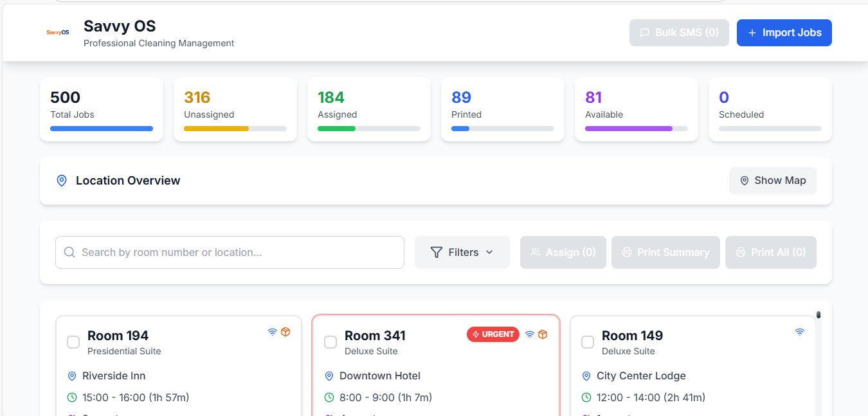Click the Show Map button
The height and width of the screenshot is (416, 868).
click(x=773, y=181)
